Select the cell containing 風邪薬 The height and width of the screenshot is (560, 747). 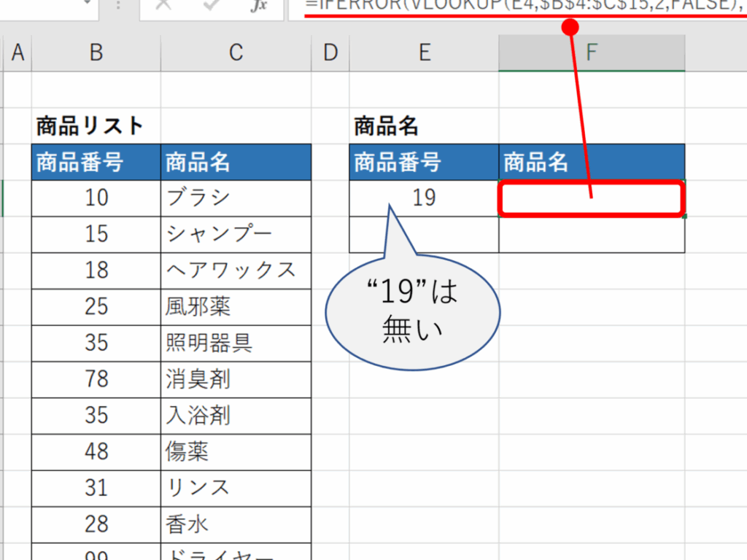tap(236, 306)
